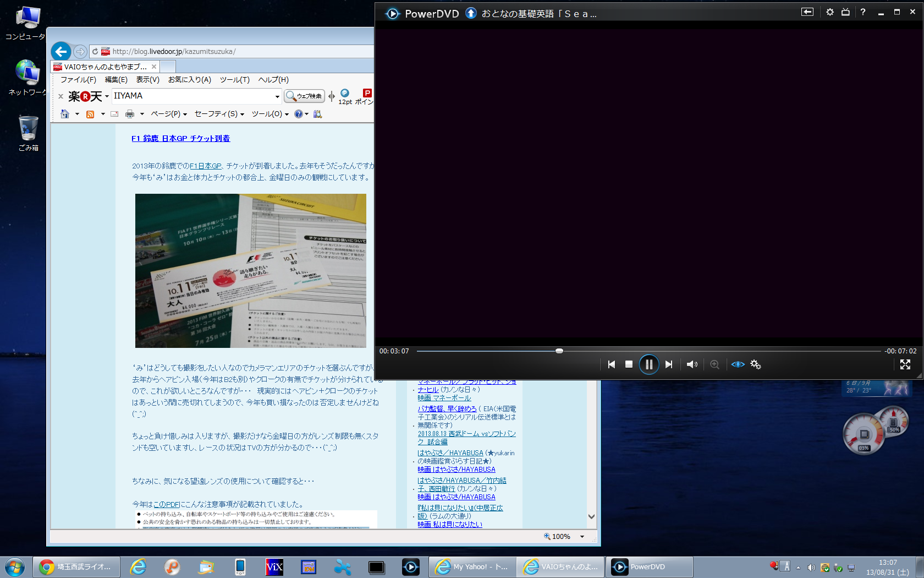Open the セーフティ(S) dropdown
The height and width of the screenshot is (578, 924).
click(219, 114)
